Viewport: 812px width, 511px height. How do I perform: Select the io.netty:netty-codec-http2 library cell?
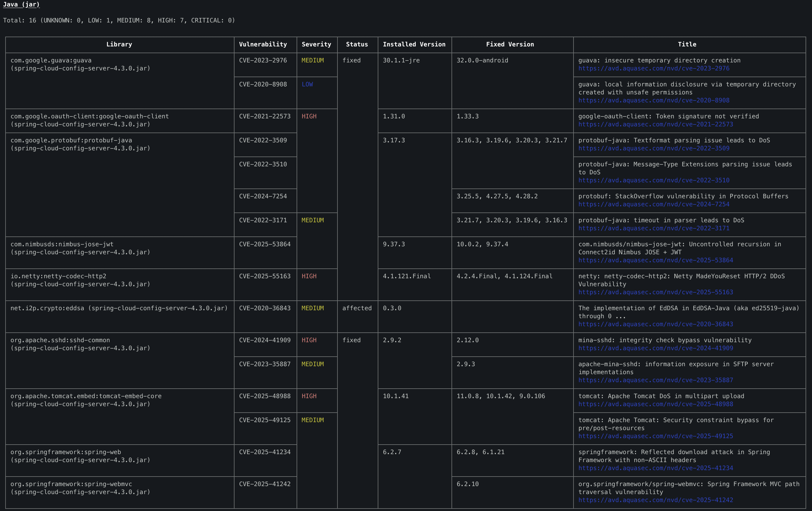point(120,285)
